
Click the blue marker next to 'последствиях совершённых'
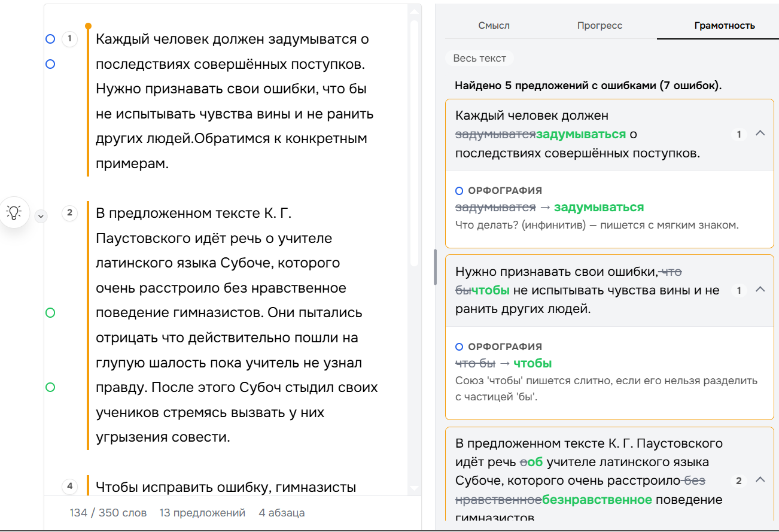click(x=50, y=64)
